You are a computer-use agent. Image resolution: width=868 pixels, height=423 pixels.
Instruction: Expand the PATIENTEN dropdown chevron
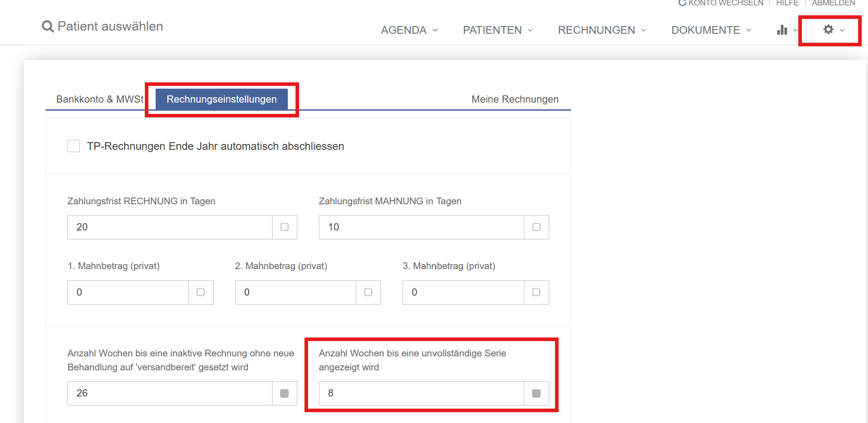(x=530, y=30)
